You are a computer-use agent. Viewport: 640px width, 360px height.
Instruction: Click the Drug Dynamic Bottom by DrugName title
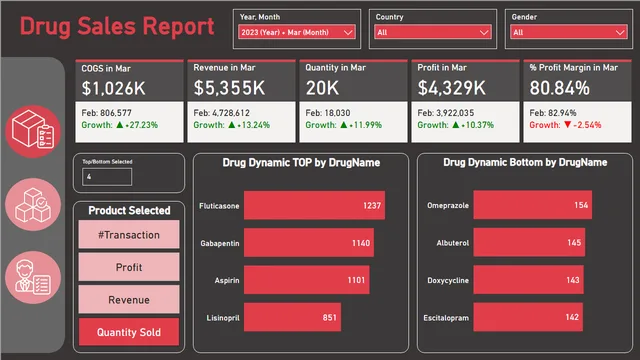click(525, 162)
